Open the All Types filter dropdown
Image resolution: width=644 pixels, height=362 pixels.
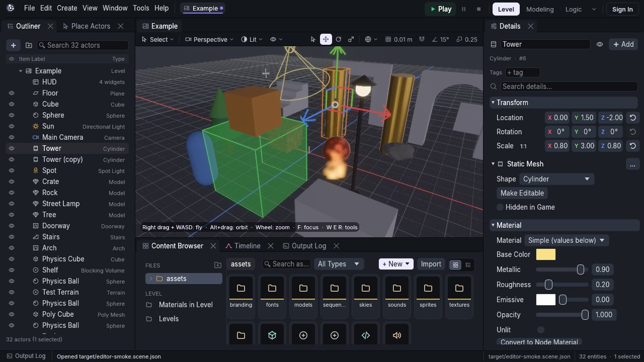click(x=339, y=264)
